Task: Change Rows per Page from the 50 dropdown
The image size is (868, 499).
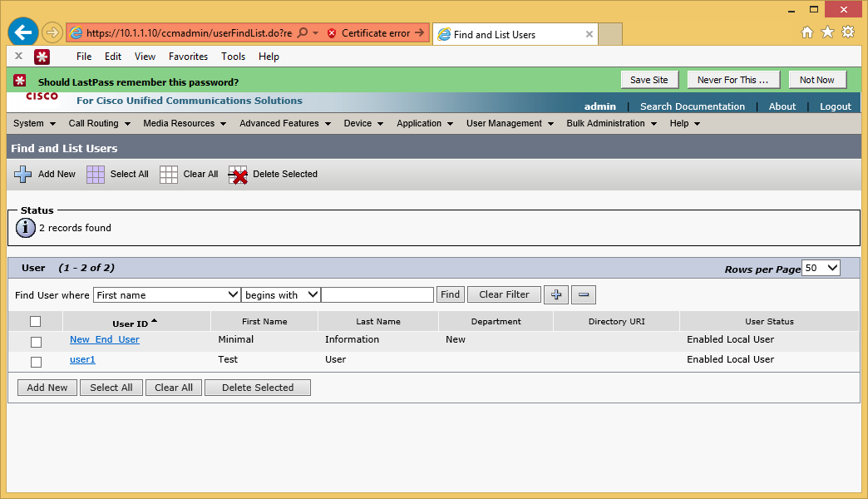Action: pos(821,267)
